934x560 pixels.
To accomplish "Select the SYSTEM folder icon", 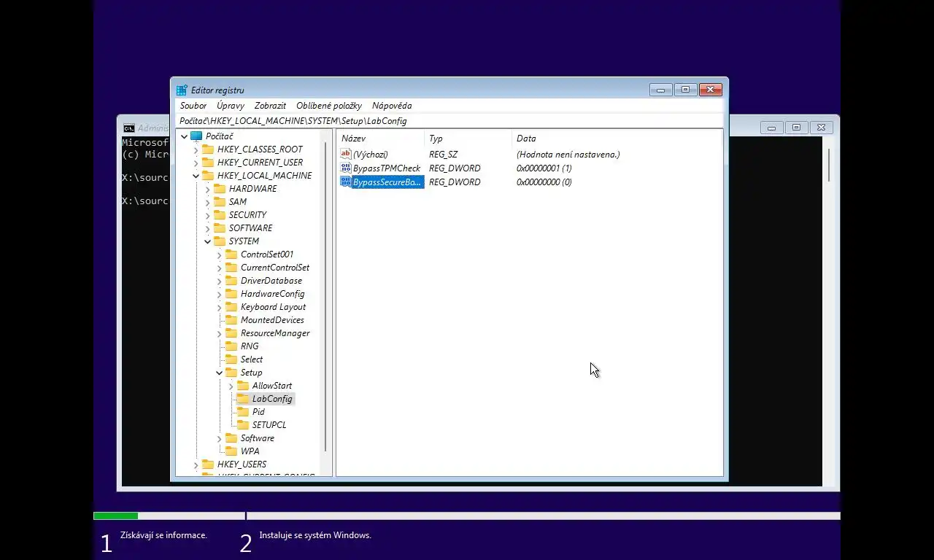I will (x=220, y=241).
